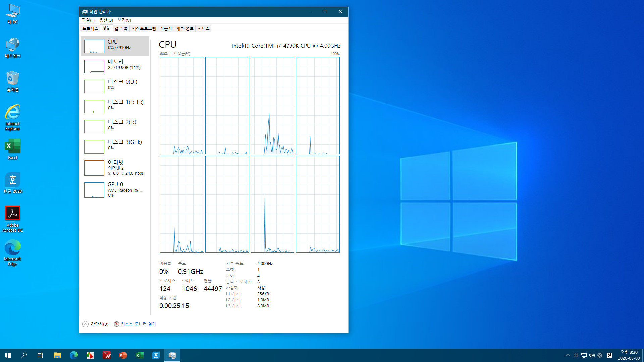
Task: Select the Excel desktop shortcut
Action: click(13, 149)
